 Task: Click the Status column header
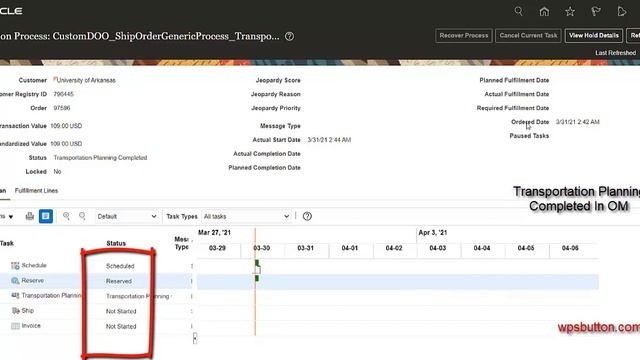pyautogui.click(x=116, y=243)
